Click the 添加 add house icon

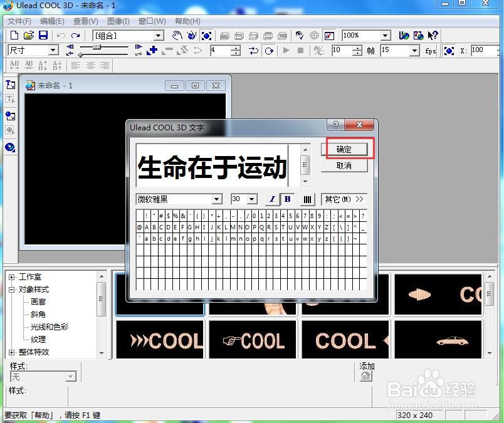(366, 376)
